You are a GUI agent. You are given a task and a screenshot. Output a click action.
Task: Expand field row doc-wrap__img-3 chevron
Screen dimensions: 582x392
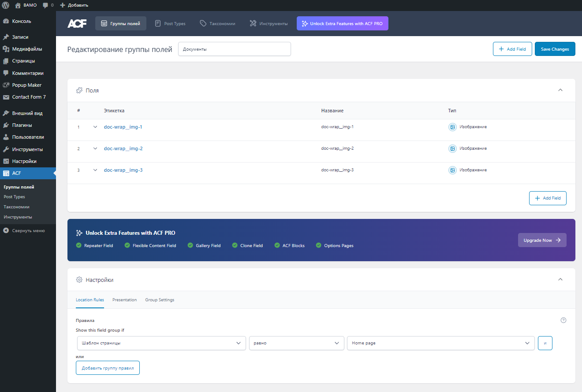[95, 170]
